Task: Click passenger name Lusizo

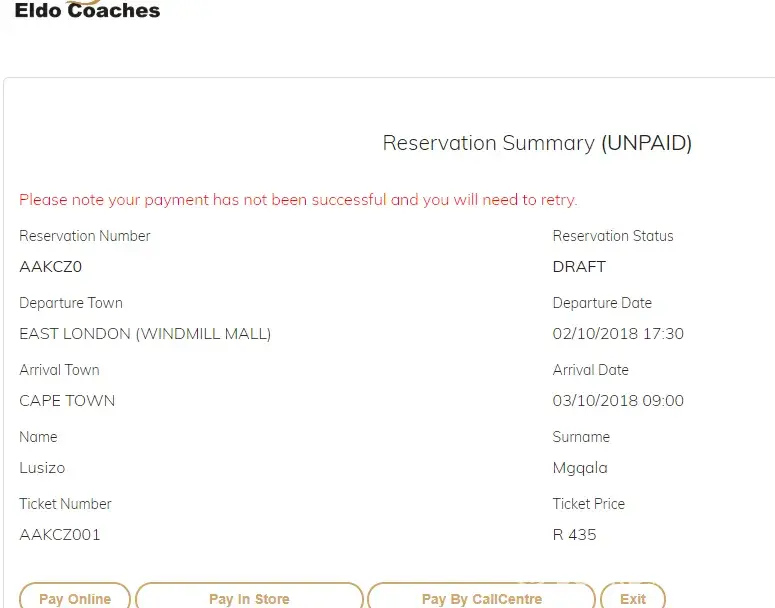Action: coord(42,468)
